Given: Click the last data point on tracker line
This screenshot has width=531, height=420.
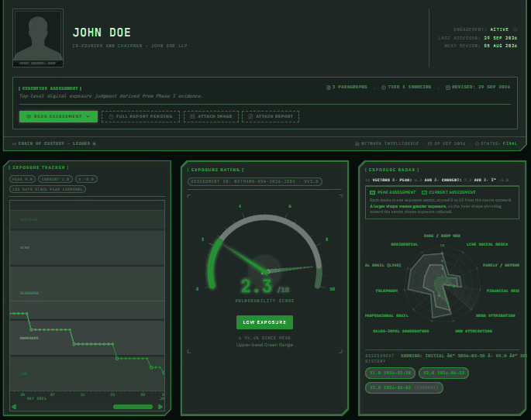Looking at the screenshot, I should (x=164, y=373).
